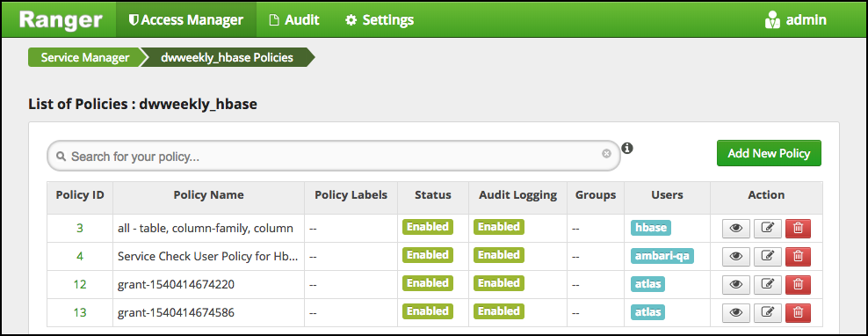Open the admin user menu

point(795,20)
